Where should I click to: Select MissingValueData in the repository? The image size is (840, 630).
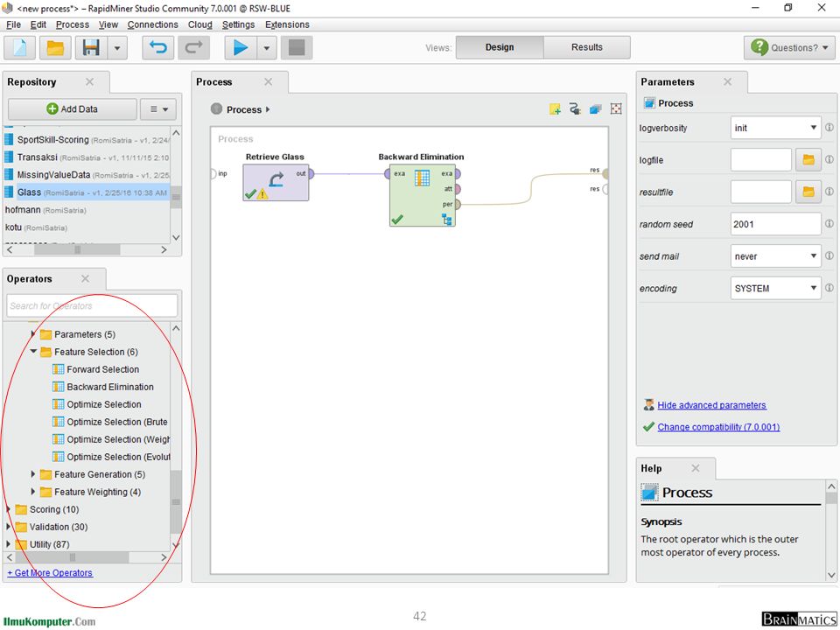[87, 175]
